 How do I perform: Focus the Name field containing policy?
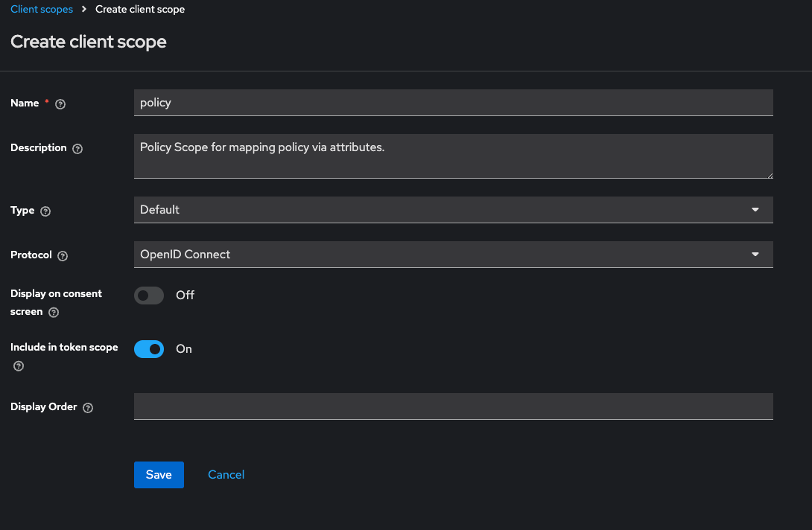[x=453, y=103]
